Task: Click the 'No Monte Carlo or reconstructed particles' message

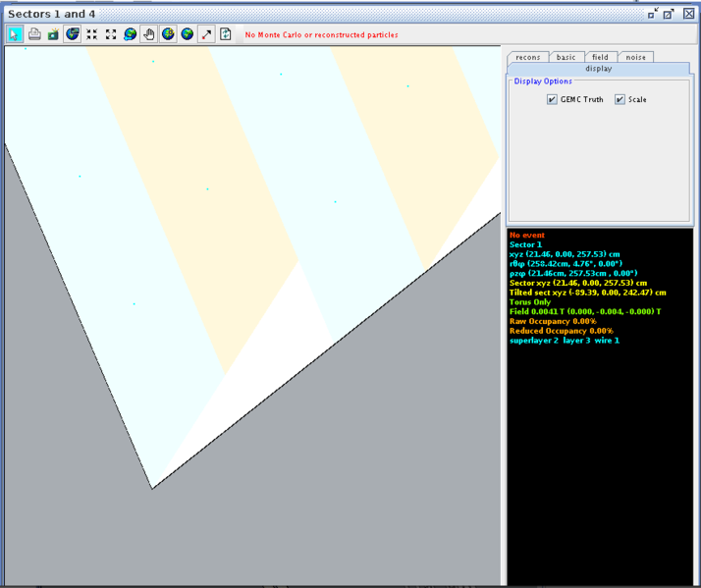Action: click(x=321, y=35)
